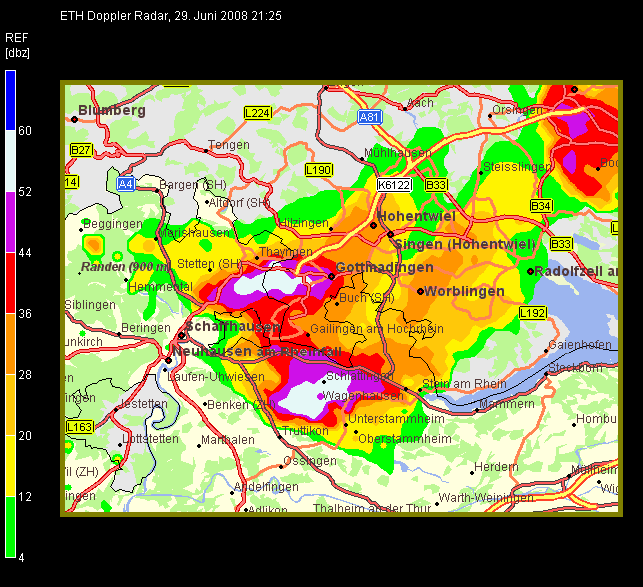
Task: Click the 20 value on the scale
Action: (x=25, y=436)
